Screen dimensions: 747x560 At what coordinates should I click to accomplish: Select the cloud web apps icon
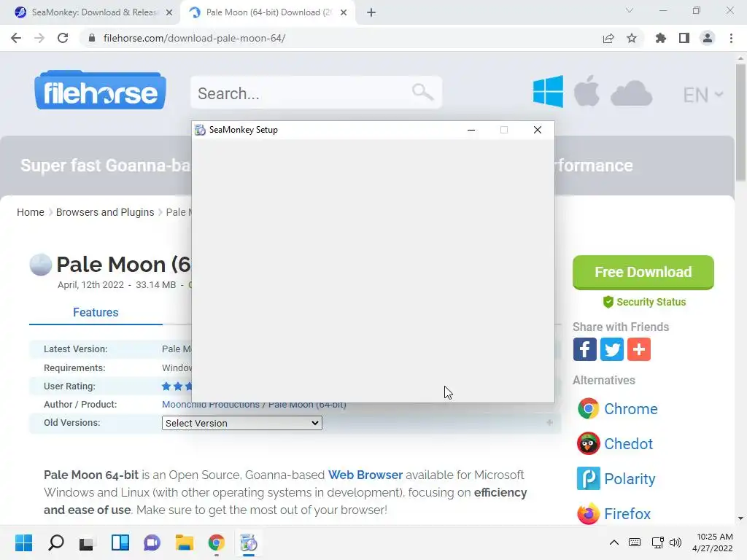click(x=631, y=93)
